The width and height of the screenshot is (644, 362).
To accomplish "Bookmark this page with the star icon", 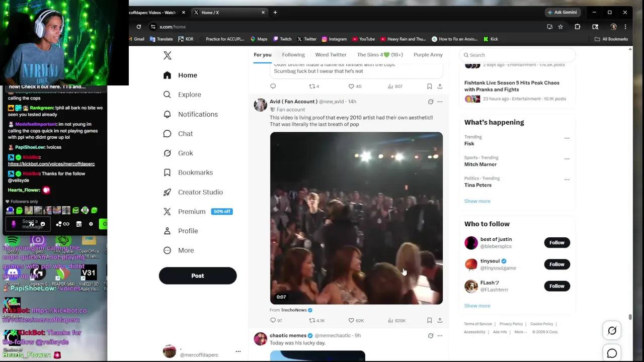I will pos(560,27).
